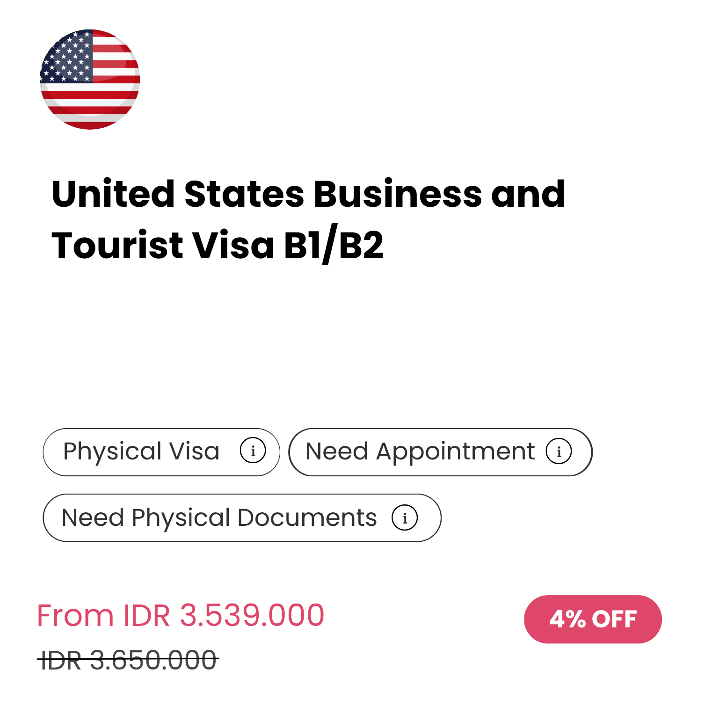Open info icon beside Need Appointment
Viewport: 712px width, 728px height.
click(x=559, y=451)
